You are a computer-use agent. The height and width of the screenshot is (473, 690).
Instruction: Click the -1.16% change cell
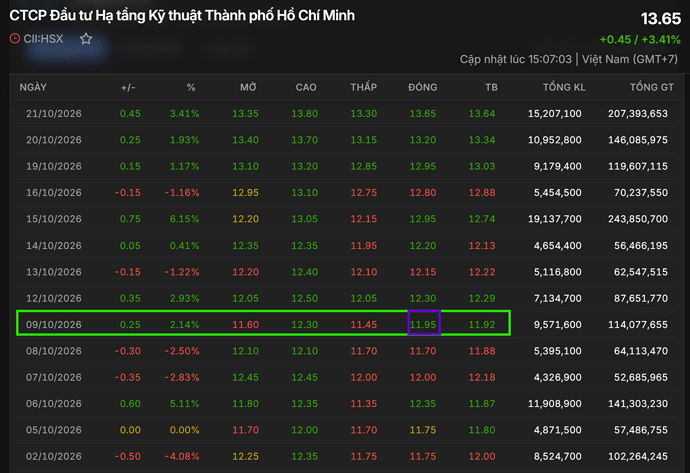point(182,193)
